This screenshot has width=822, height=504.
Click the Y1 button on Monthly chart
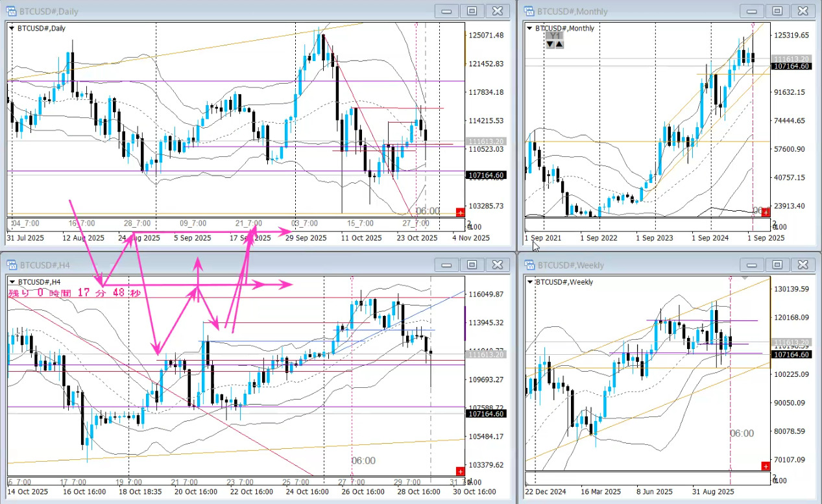(x=555, y=36)
